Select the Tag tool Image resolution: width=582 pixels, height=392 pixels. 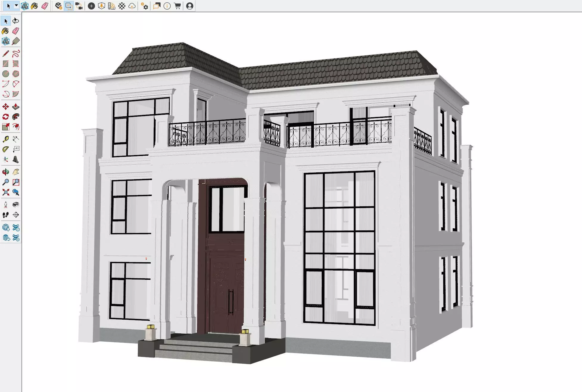click(x=16, y=41)
